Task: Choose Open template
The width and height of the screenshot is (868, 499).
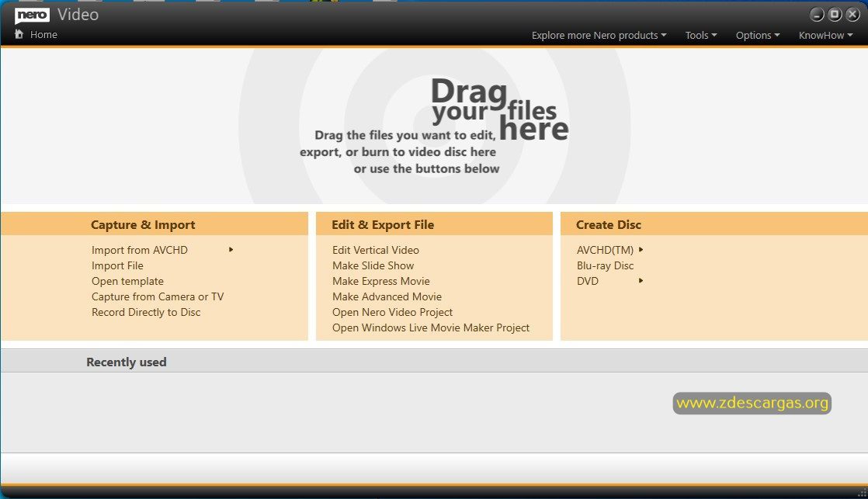Action: 127,281
